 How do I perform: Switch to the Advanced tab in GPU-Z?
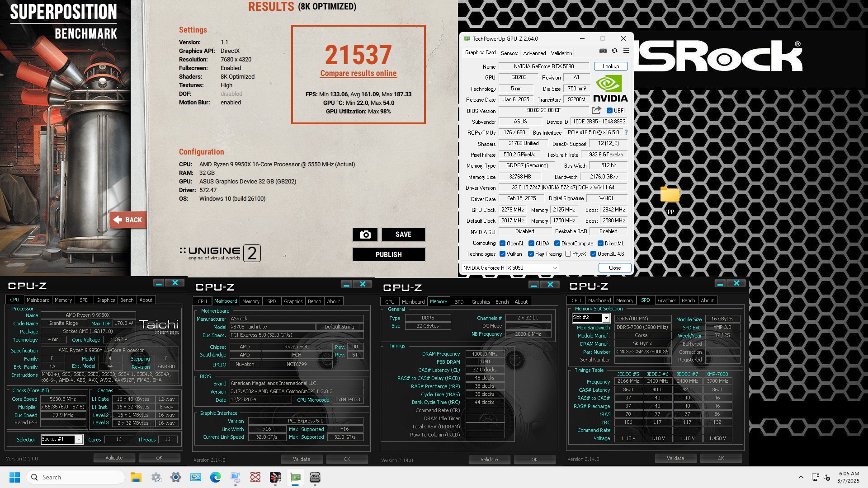(x=534, y=53)
